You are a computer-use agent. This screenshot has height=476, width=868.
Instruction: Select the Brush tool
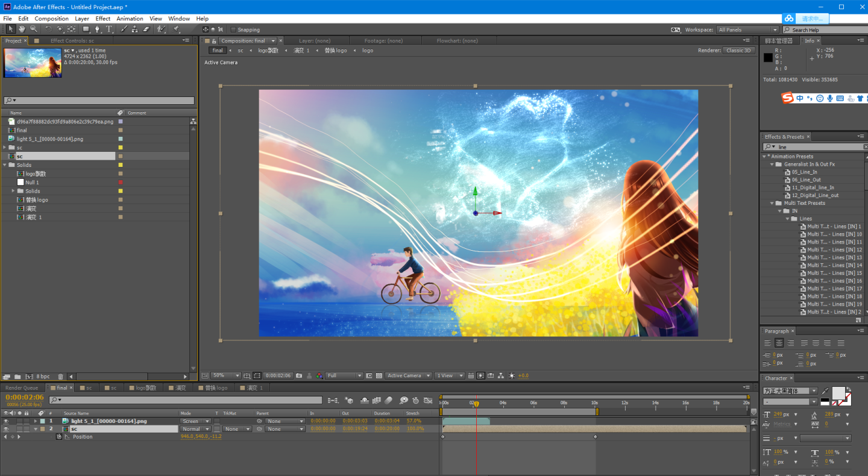124,29
